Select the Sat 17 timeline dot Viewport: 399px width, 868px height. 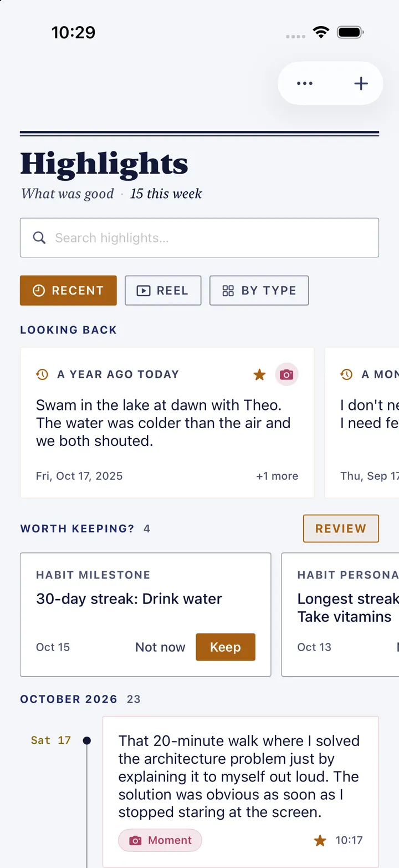pyautogui.click(x=86, y=740)
